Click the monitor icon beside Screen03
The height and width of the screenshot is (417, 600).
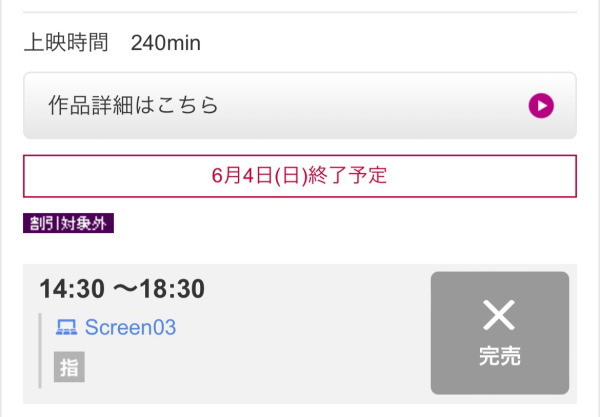tap(66, 327)
